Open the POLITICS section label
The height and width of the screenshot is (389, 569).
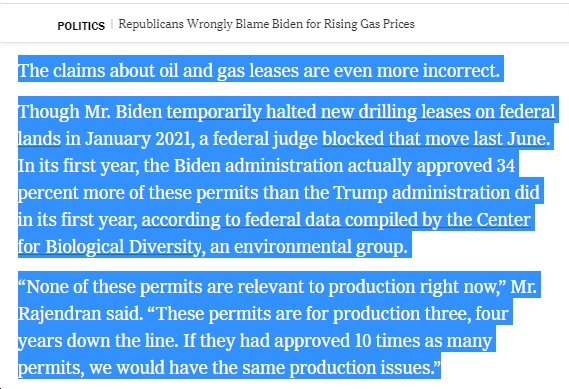click(x=81, y=26)
